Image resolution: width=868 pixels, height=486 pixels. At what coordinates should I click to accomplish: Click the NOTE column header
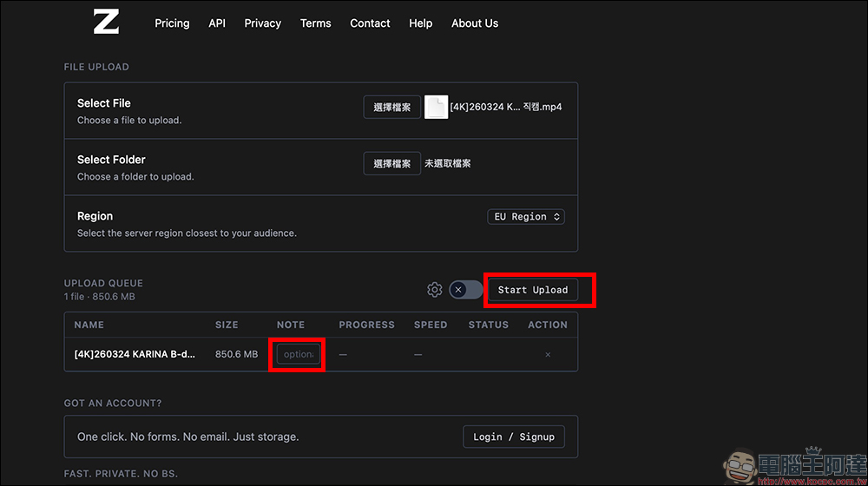(x=291, y=325)
